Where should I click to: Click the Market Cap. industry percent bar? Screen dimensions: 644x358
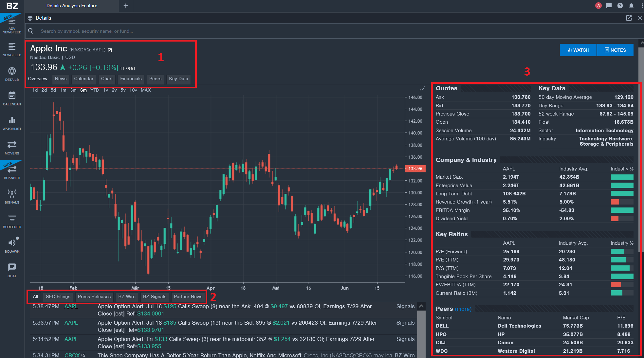click(622, 177)
